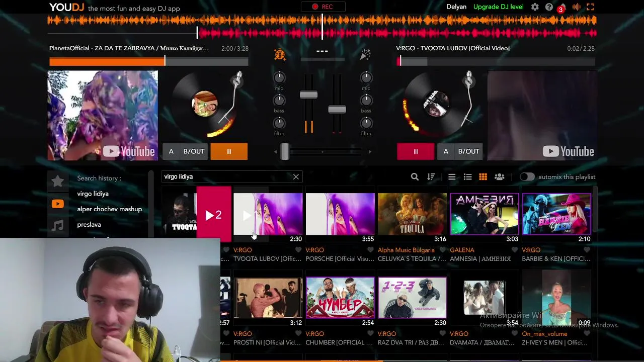The image size is (644, 362).
Task: Adjust the left deck bass knob
Action: 279,100
